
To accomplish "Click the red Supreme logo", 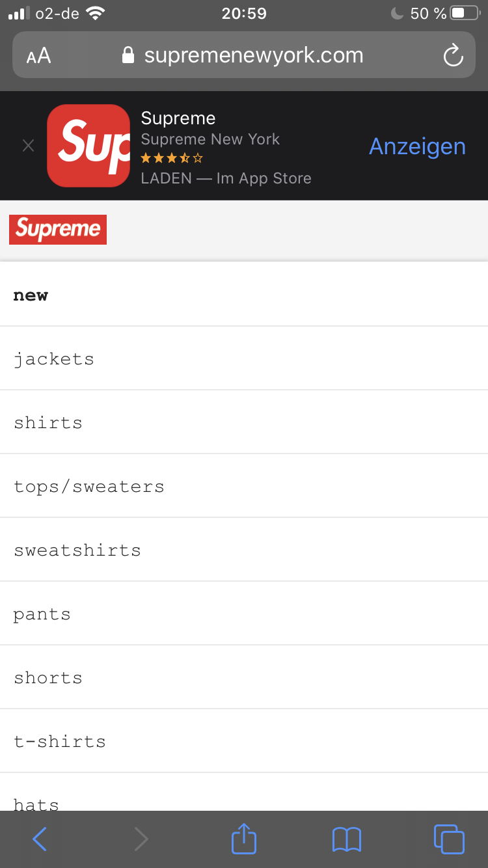I will (58, 230).
